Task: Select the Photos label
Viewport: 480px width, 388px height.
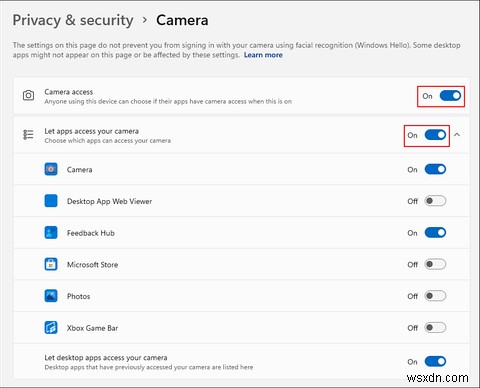Action: coord(79,296)
